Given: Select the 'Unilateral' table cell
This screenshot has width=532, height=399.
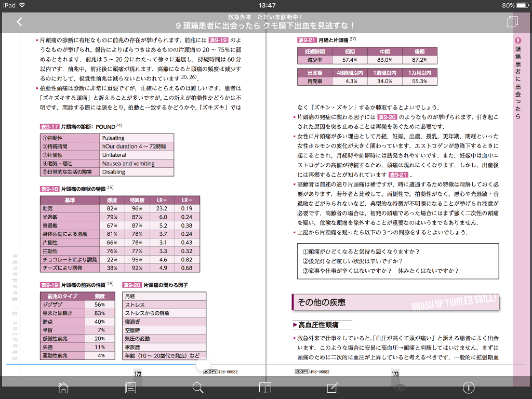Looking at the screenshot, I should point(137,155).
